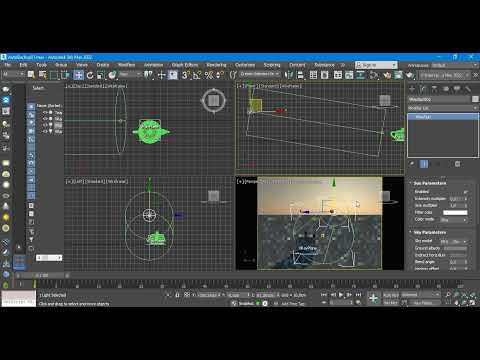This screenshot has height=360, width=480.
Task: Select the Select and Scale tool
Action: [x=101, y=75]
